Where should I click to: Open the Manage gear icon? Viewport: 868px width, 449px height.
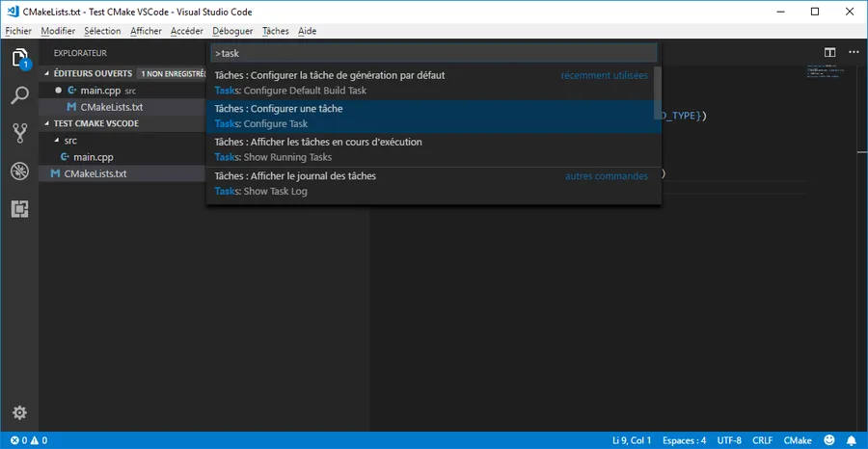(x=19, y=412)
